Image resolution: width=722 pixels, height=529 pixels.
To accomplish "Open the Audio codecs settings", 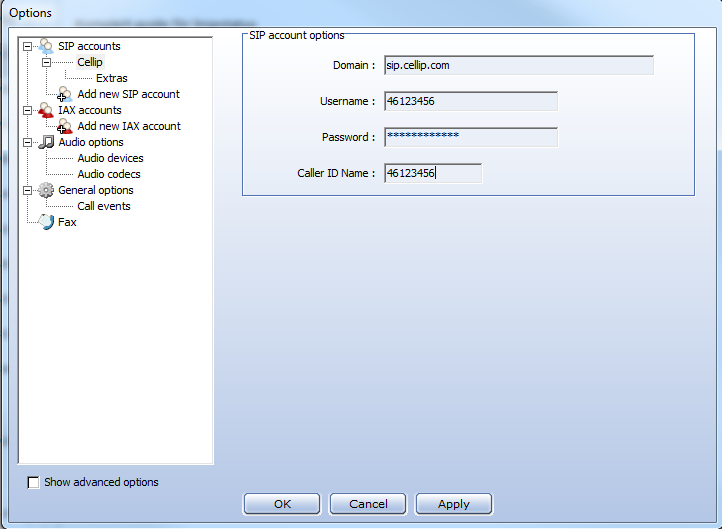I will pyautogui.click(x=109, y=174).
